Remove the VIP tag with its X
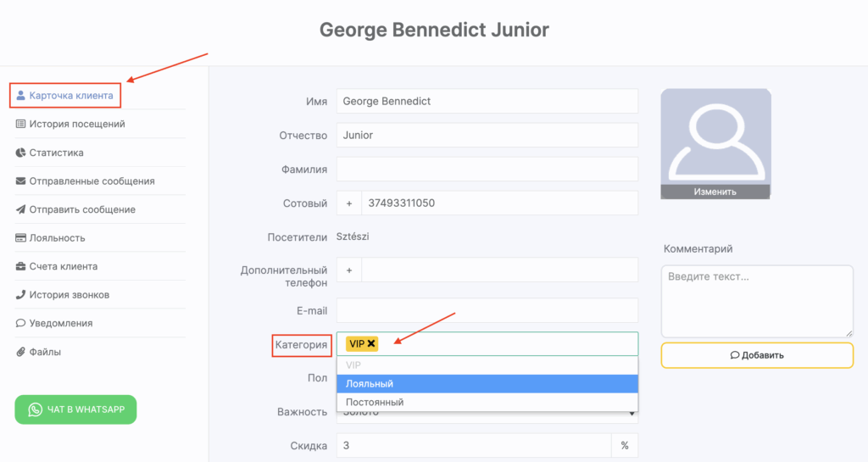868x462 pixels. [x=371, y=343]
